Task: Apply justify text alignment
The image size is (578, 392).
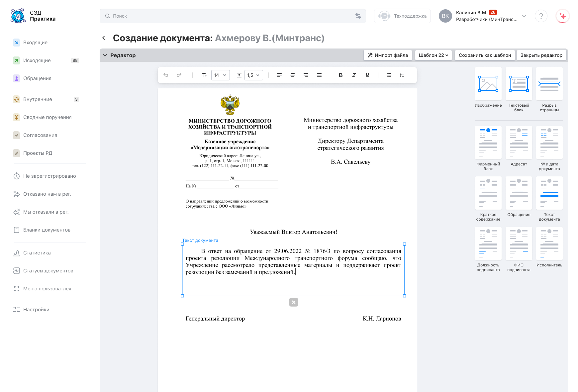Action: [319, 75]
